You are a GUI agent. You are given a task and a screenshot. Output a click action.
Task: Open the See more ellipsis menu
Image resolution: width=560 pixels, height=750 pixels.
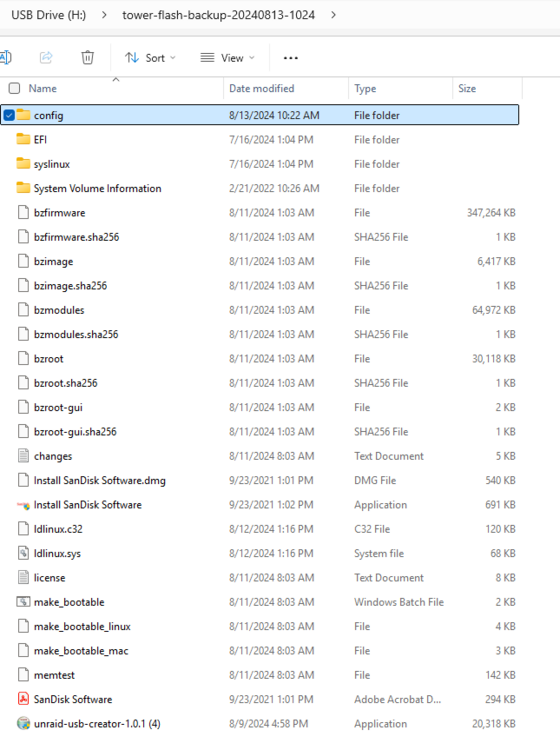291,58
